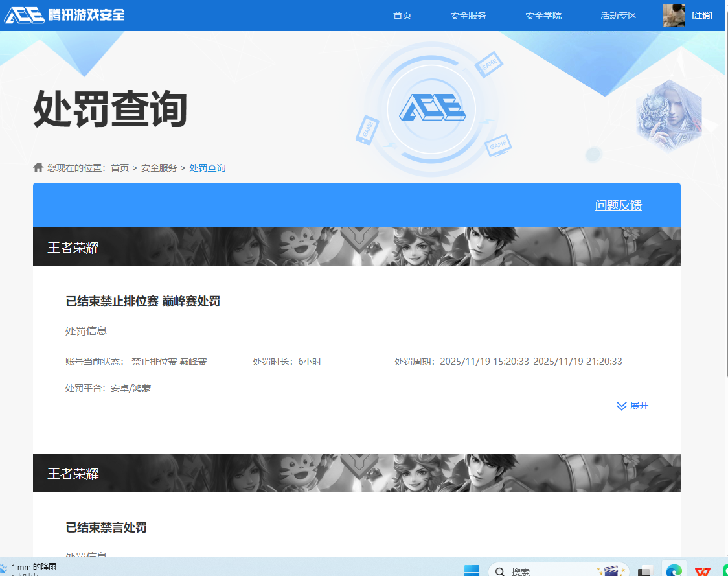Click 首页 in the breadcrumb path
The width and height of the screenshot is (728, 576).
(x=120, y=168)
